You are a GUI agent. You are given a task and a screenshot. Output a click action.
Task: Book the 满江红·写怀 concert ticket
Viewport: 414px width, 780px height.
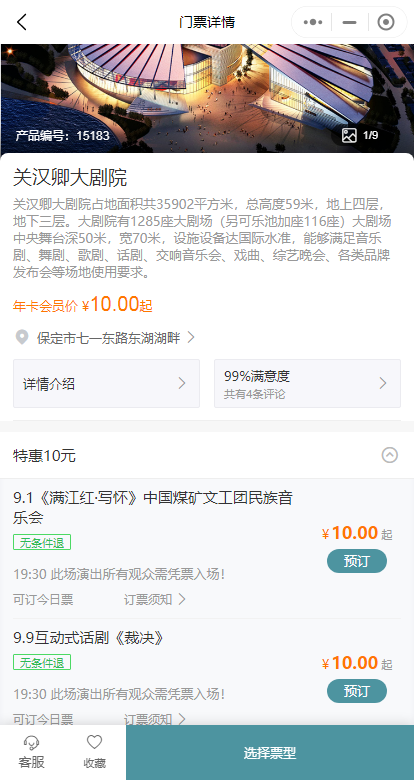(357, 561)
